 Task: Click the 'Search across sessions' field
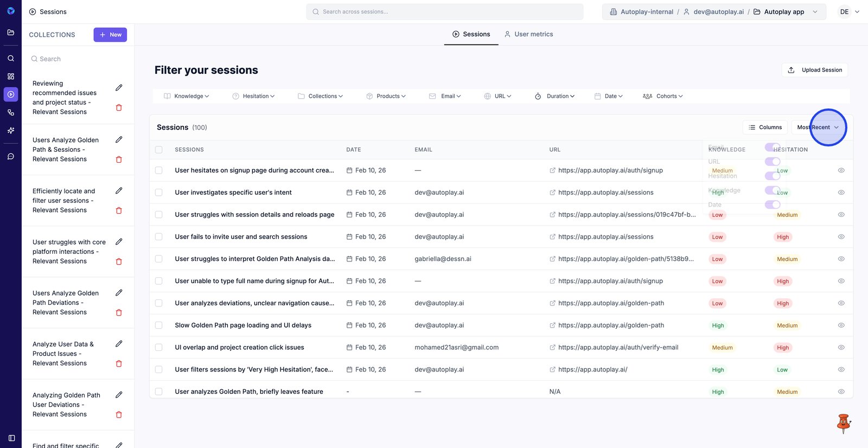(x=445, y=12)
